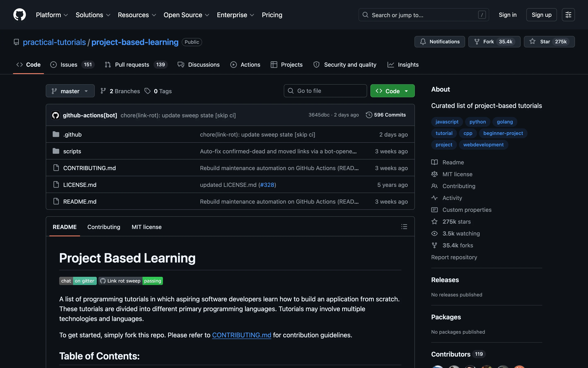Click the GitHub logo homepage icon

pyautogui.click(x=19, y=15)
